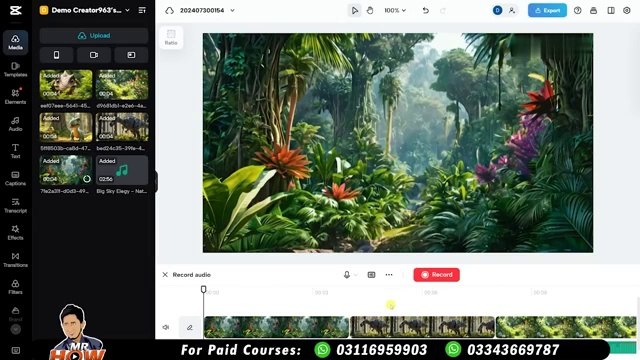Click the track edit pencil icon

click(x=190, y=327)
